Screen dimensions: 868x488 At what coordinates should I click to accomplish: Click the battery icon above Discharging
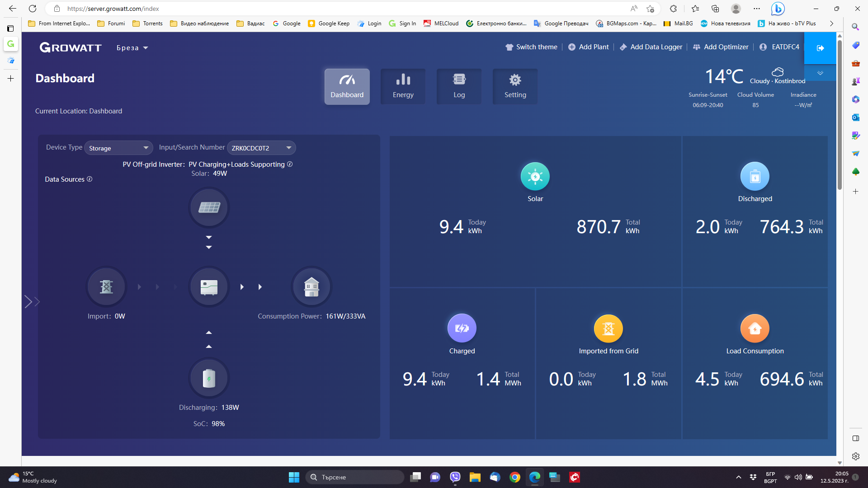tap(209, 378)
